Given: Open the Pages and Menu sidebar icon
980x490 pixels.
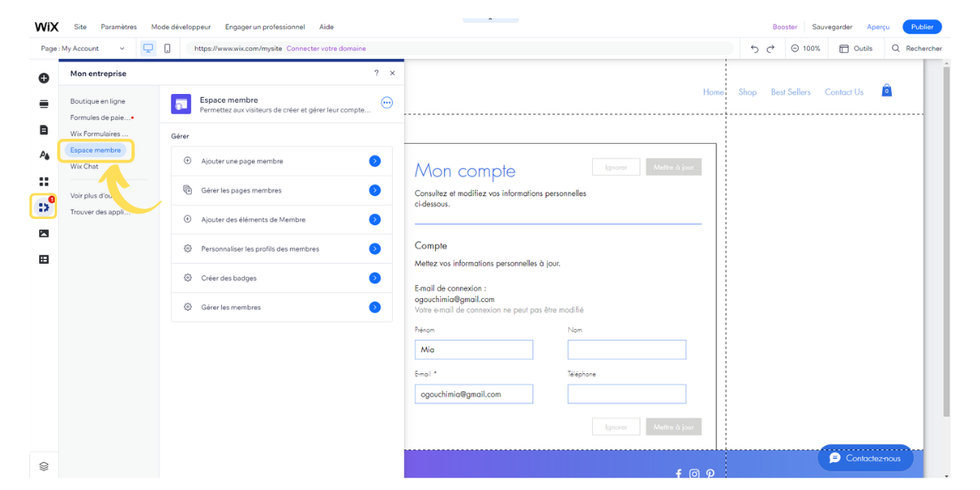Looking at the screenshot, I should point(44,130).
